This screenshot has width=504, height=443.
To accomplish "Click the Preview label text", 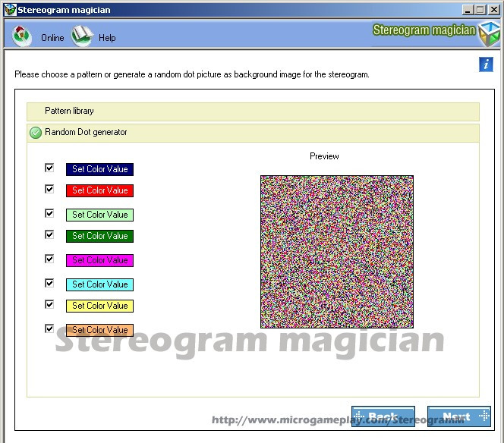I will point(324,156).
